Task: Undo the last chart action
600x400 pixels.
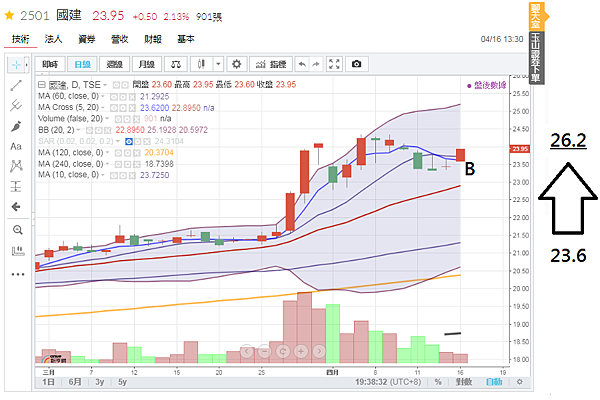Action: (x=302, y=64)
